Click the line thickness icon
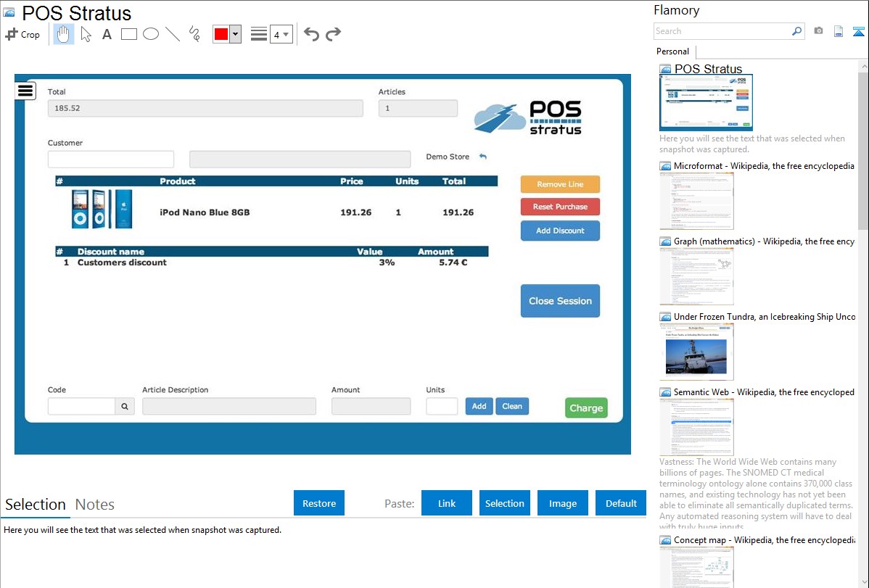This screenshot has height=588, width=869. pos(259,34)
